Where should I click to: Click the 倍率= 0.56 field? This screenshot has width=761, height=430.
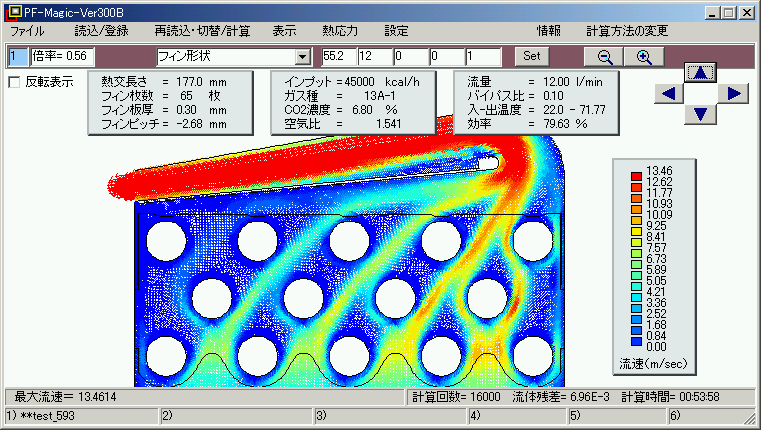pos(62,56)
